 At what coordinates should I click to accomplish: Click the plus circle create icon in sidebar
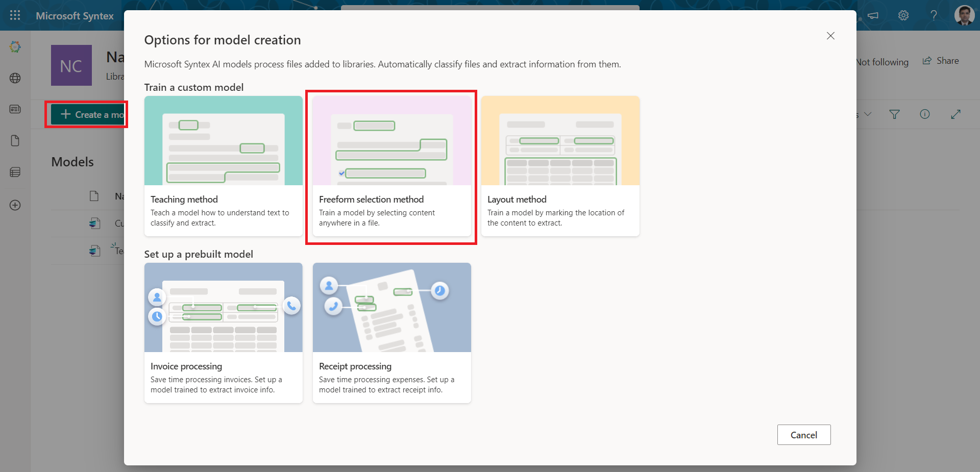tap(15, 205)
